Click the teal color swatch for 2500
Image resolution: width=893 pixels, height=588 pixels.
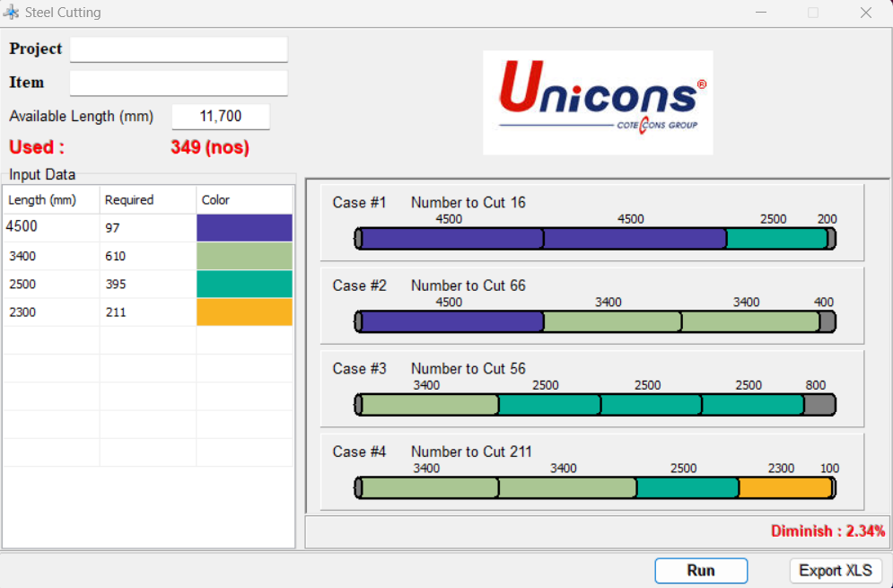pos(244,284)
